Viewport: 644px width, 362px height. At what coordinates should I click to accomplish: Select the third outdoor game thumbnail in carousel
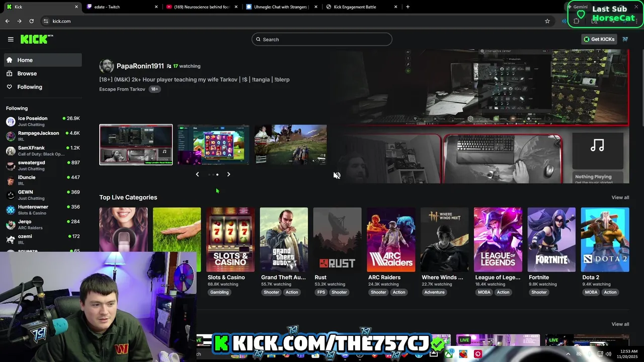tap(290, 145)
